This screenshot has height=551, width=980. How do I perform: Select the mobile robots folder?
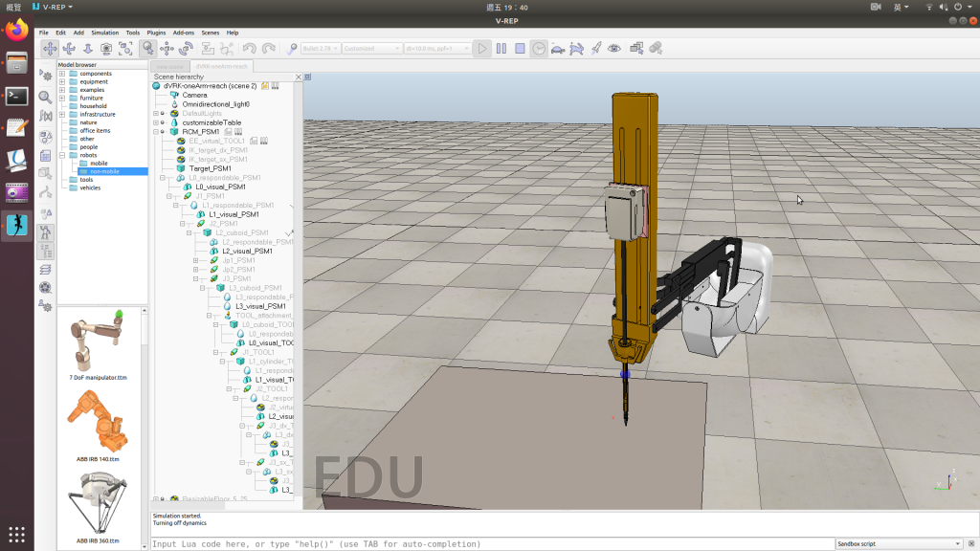99,163
